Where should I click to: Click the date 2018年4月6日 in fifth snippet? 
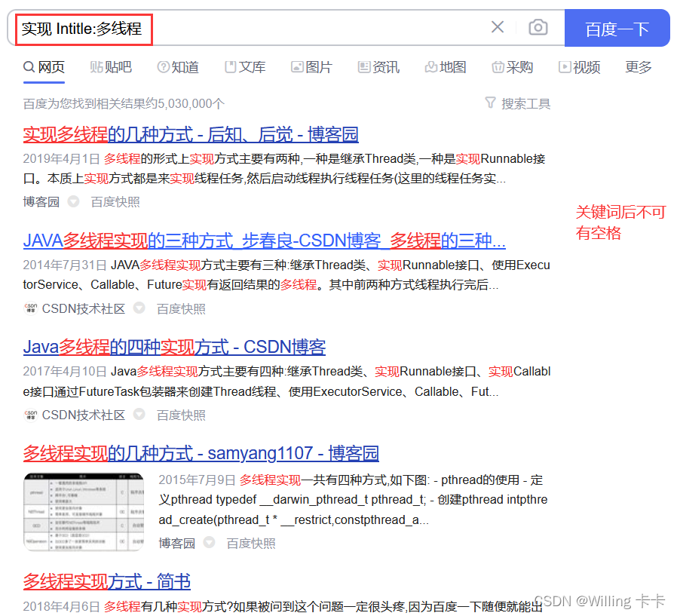coord(61,606)
